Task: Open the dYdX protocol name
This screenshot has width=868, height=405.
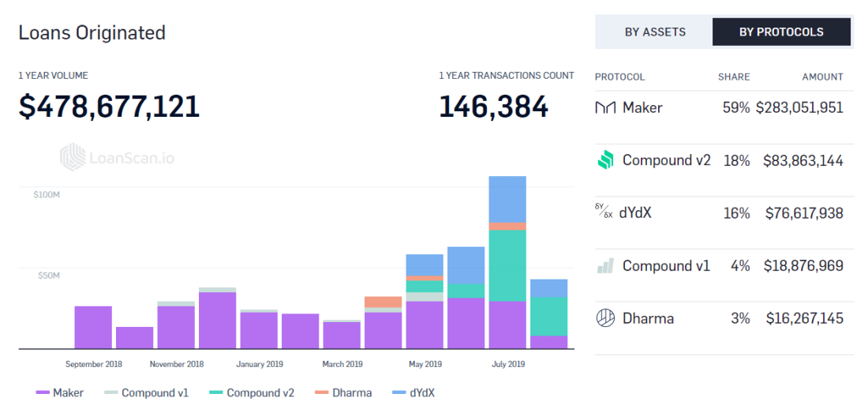Action: 637,212
